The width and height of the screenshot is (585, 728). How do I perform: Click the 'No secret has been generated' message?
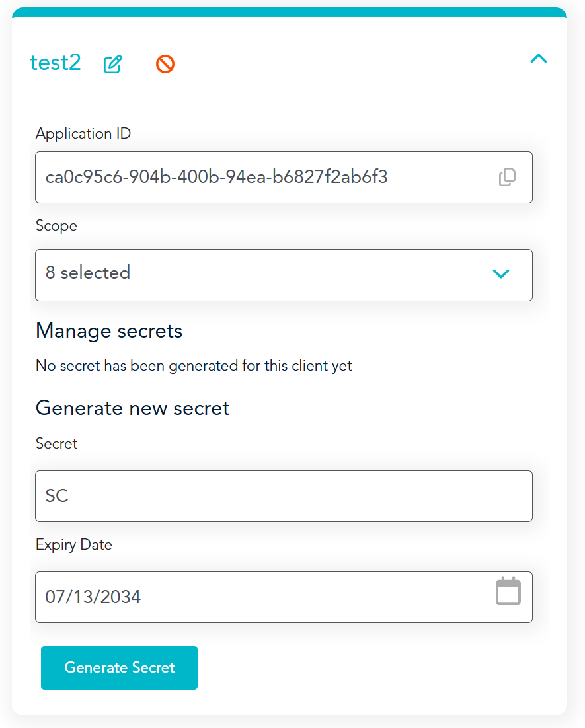(194, 365)
